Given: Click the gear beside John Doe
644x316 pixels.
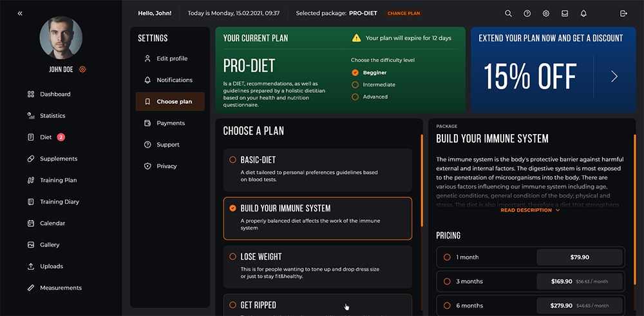Looking at the screenshot, I should click(82, 70).
